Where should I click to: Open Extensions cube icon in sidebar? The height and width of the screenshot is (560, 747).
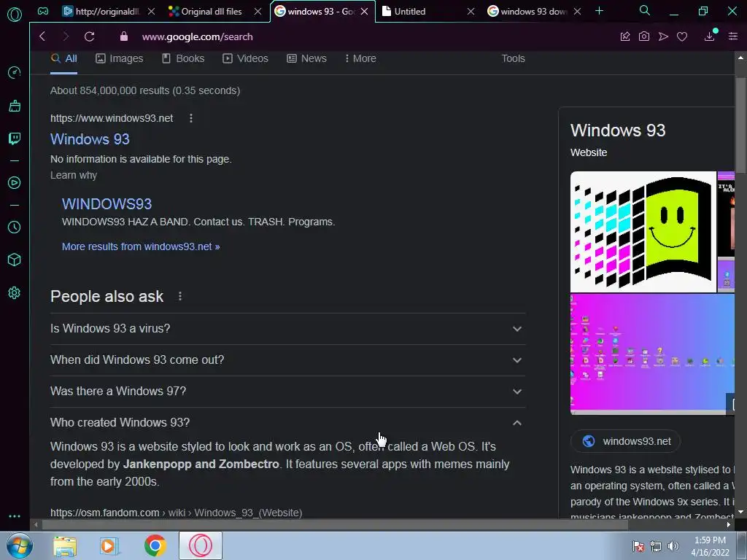pyautogui.click(x=15, y=260)
